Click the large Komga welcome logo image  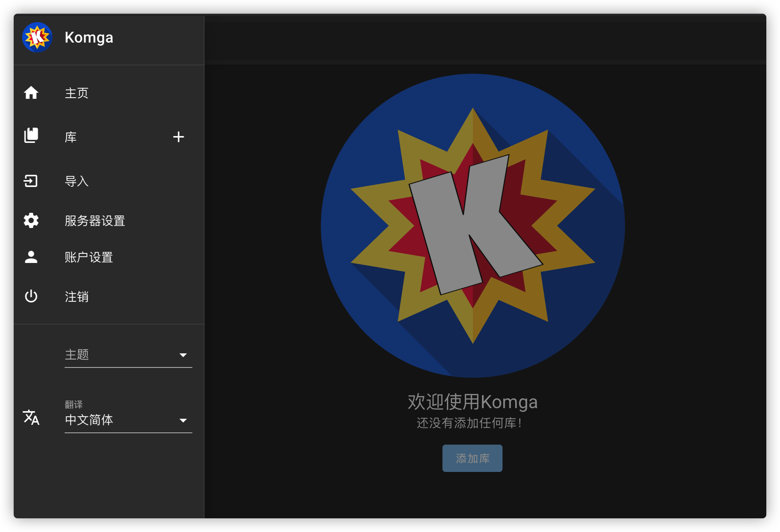(472, 226)
